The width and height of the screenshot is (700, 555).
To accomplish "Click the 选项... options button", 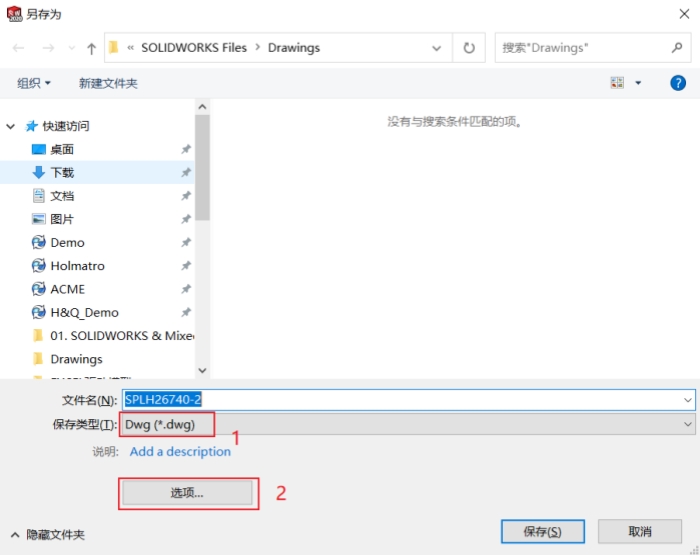I will click(x=187, y=493).
